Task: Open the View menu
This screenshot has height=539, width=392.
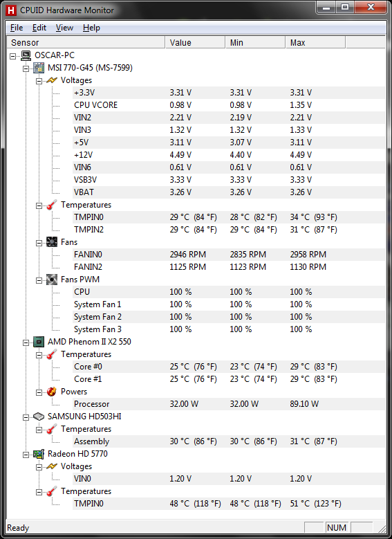Action: pyautogui.click(x=64, y=28)
